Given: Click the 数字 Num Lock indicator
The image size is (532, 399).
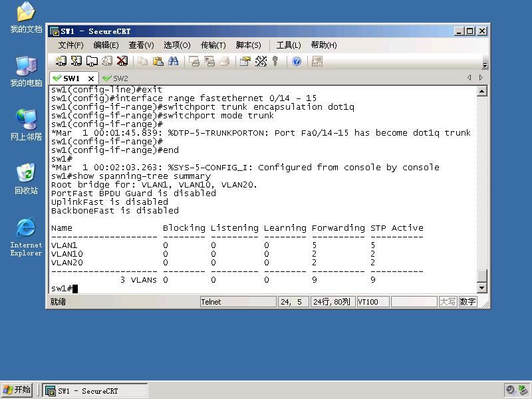Looking at the screenshot, I should pyautogui.click(x=467, y=302).
